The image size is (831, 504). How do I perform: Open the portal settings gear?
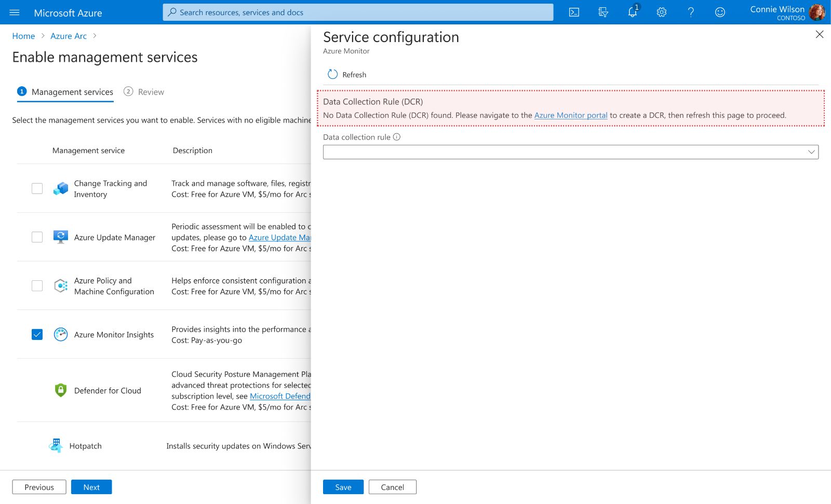tap(661, 12)
